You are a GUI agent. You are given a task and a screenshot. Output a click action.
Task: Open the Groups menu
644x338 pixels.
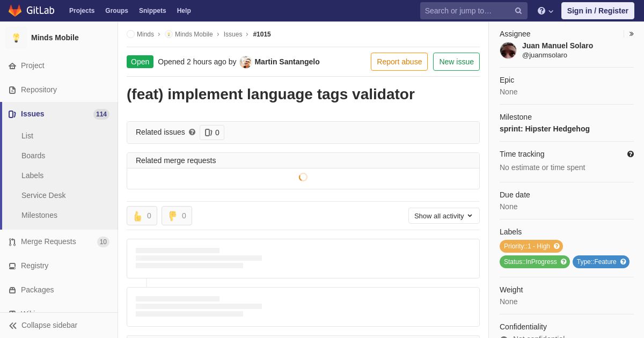116,11
